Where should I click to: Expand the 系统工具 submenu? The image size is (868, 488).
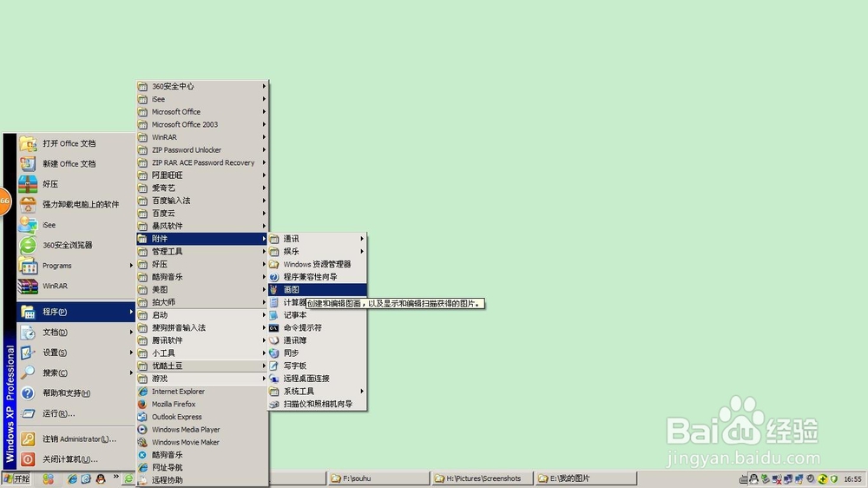pos(317,392)
